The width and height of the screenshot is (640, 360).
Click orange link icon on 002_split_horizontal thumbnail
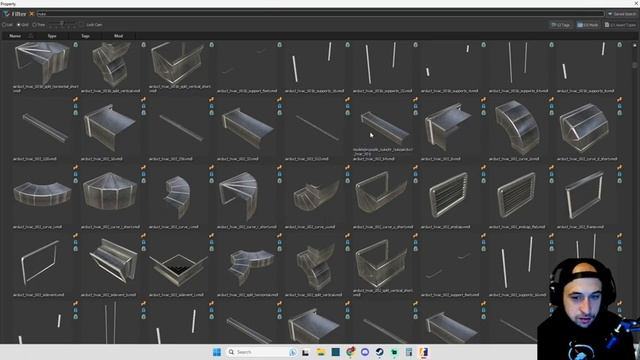[x=280, y=236]
